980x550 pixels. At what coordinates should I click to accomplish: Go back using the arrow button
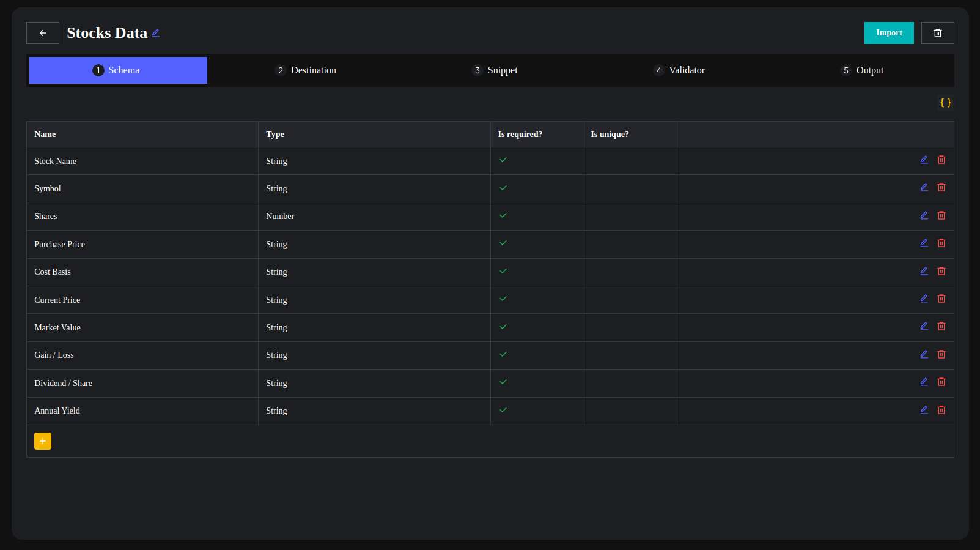(43, 33)
